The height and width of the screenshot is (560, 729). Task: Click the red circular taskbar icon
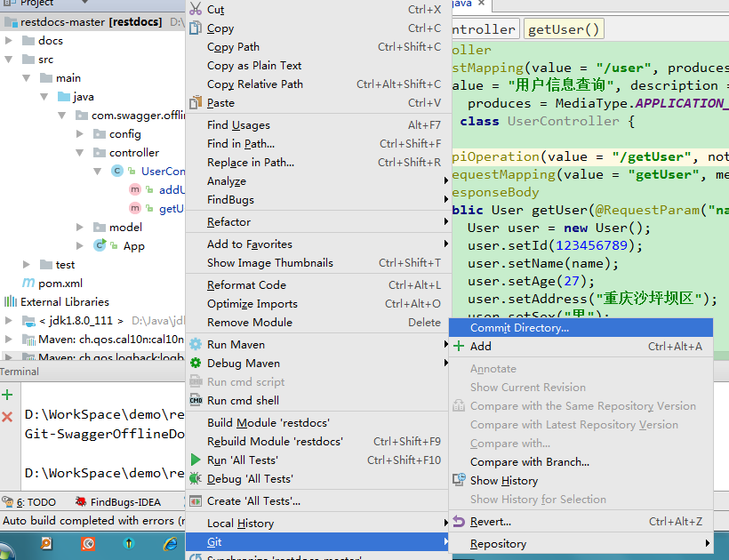(x=88, y=543)
